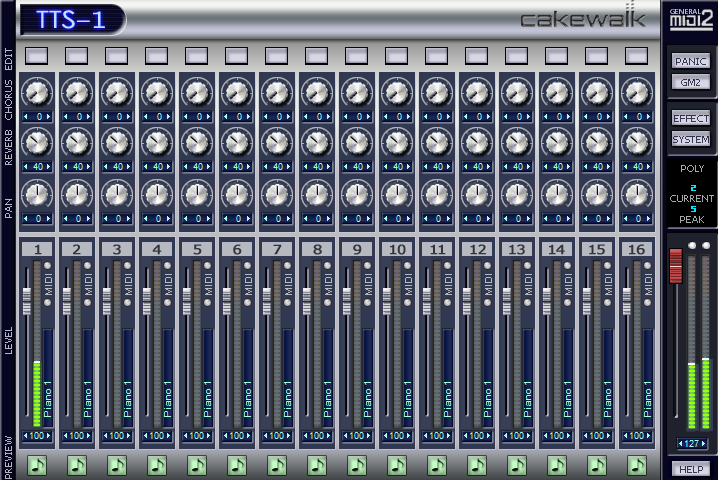
Task: Decrease master volume 127 with left arrow
Action: [681, 443]
